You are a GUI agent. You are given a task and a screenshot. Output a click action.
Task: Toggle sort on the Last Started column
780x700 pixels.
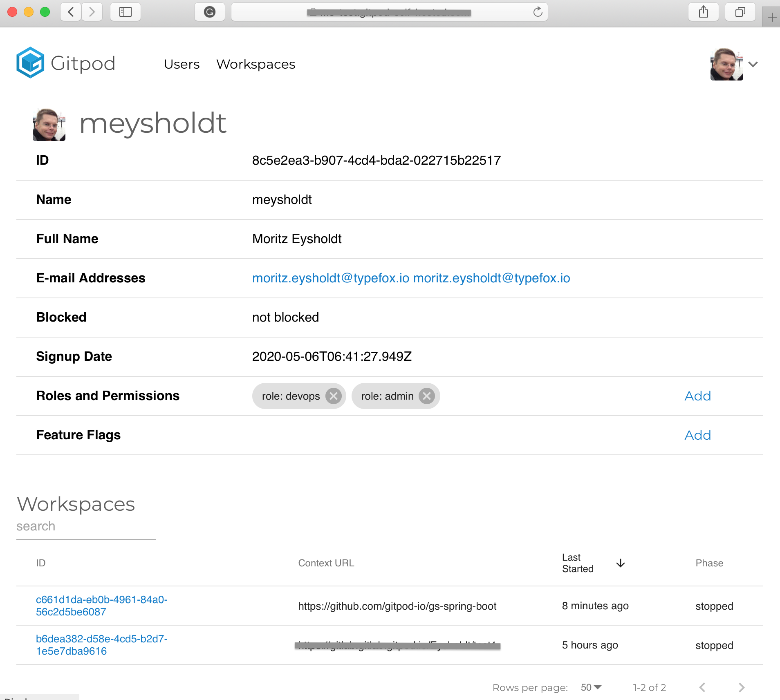coord(620,563)
